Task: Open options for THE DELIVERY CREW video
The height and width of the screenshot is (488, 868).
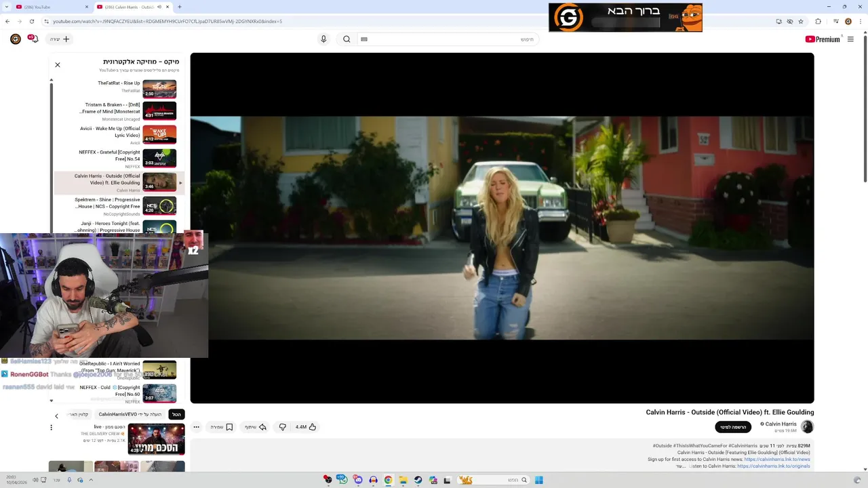Action: coord(51,428)
